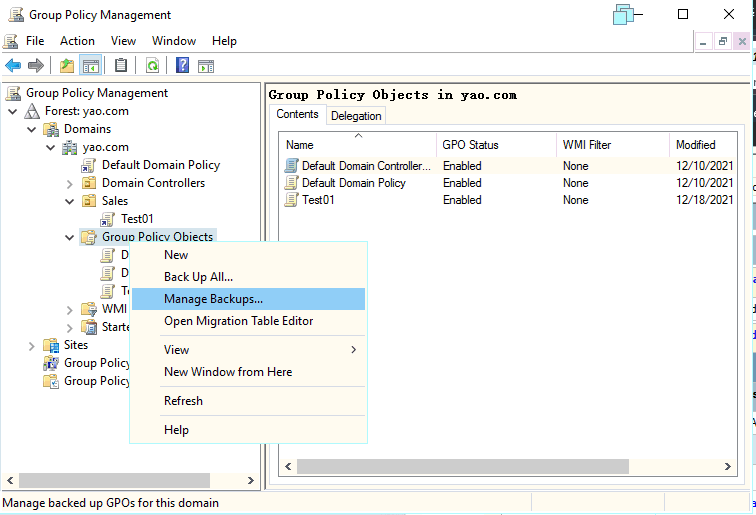Click the Forward arrow in the toolbar
The width and height of the screenshot is (756, 515).
tap(36, 66)
